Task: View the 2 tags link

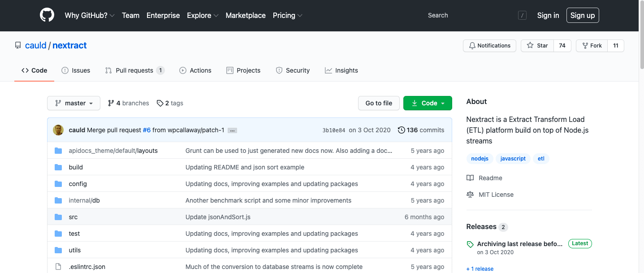Action: pos(170,103)
